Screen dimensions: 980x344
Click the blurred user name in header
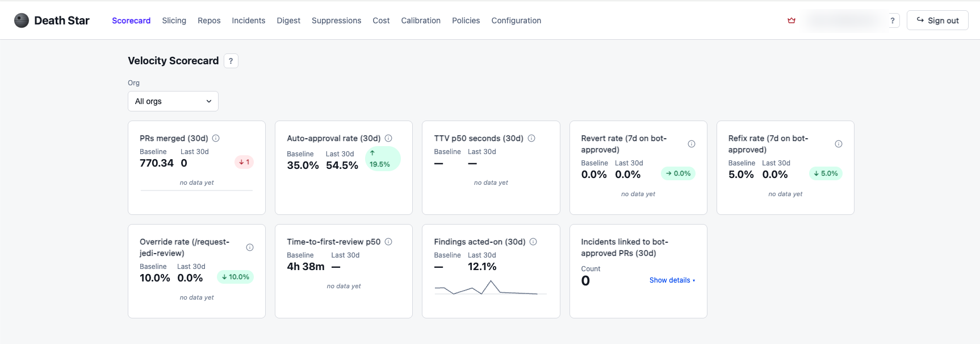point(844,20)
